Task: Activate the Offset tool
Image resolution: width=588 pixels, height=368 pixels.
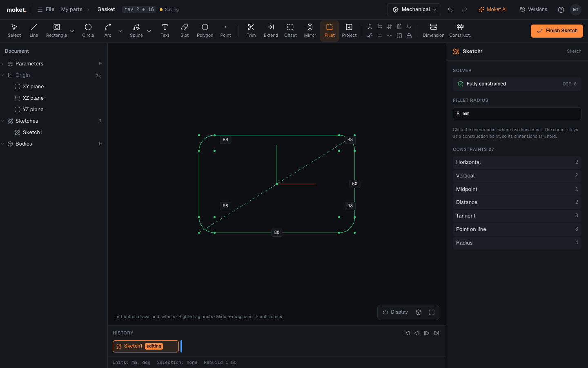Action: [290, 31]
